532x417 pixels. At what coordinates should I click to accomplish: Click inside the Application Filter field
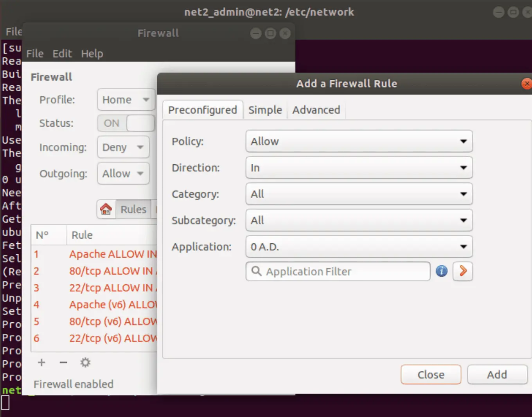pos(338,271)
